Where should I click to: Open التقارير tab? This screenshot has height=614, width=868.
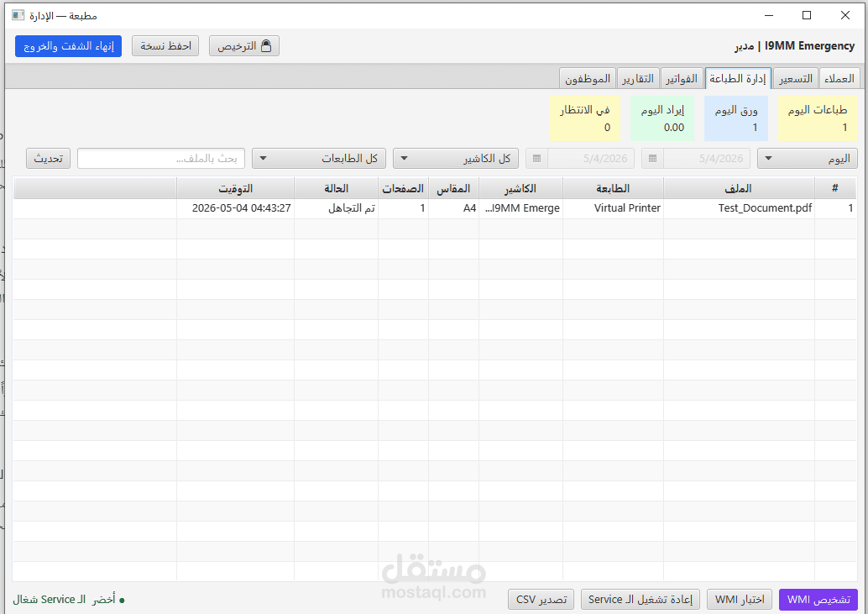click(638, 79)
